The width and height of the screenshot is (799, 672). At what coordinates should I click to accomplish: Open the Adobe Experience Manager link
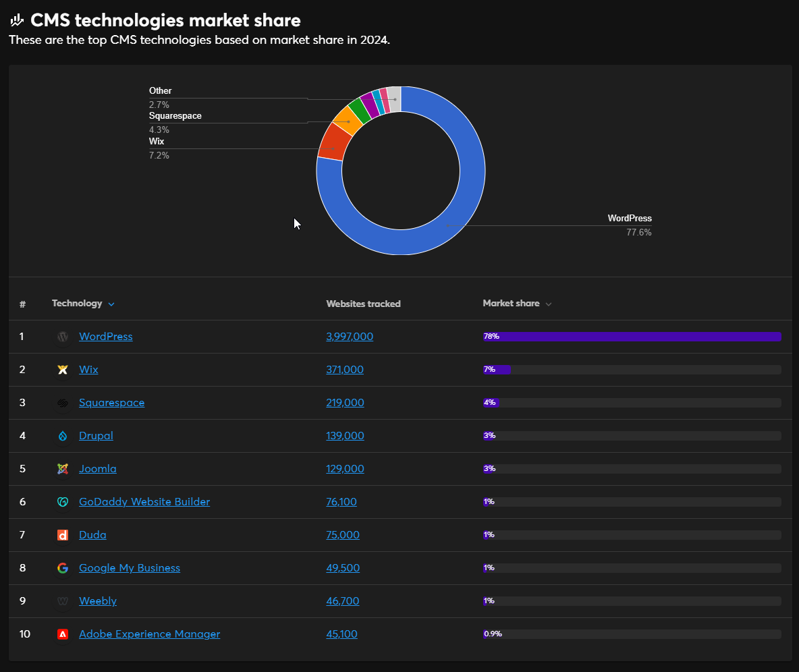pyautogui.click(x=149, y=634)
